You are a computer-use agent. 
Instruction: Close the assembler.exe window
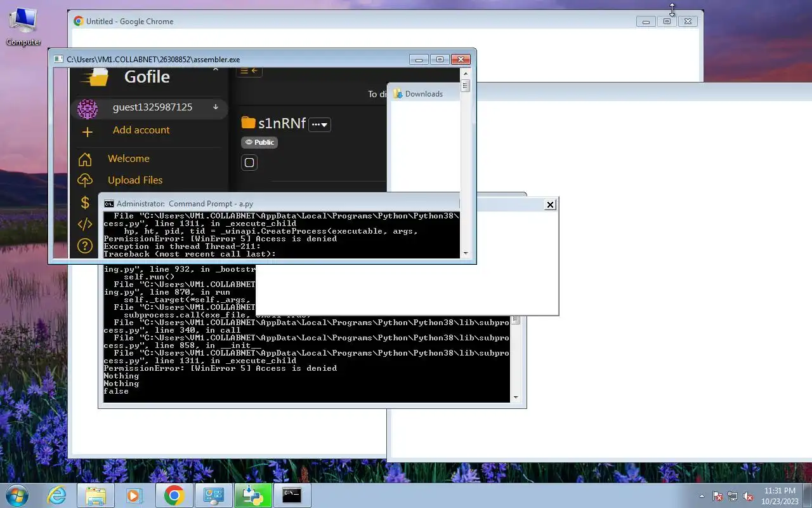point(461,60)
